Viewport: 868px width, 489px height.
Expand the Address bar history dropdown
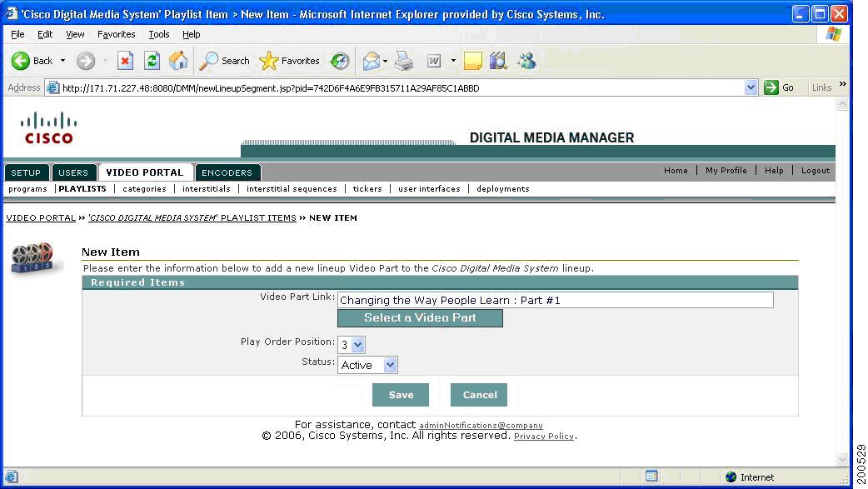(x=751, y=87)
